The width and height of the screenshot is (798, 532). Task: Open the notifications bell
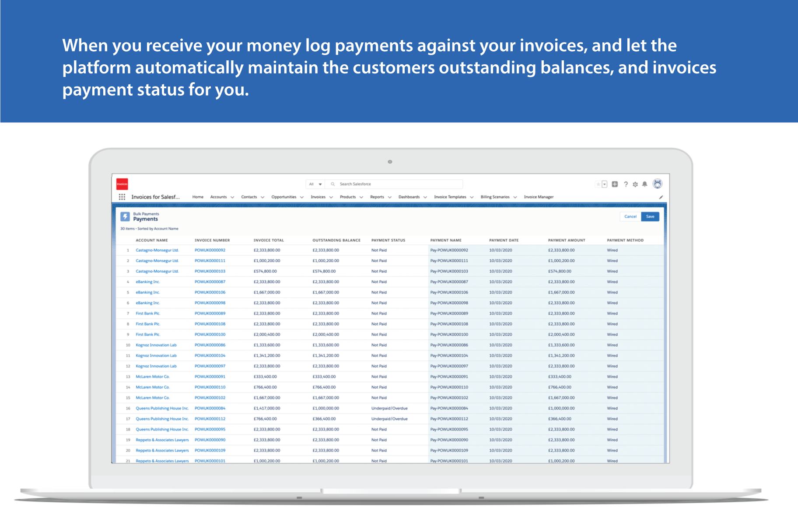(644, 184)
